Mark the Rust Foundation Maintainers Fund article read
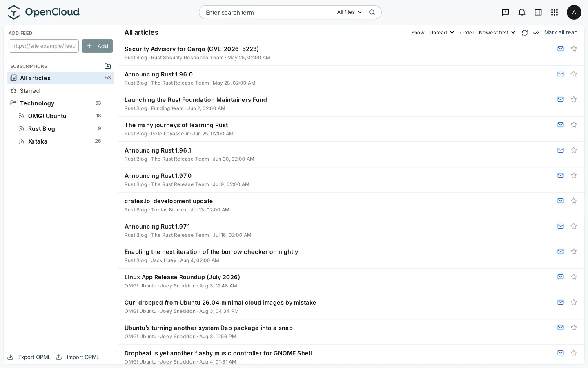 tap(561, 99)
